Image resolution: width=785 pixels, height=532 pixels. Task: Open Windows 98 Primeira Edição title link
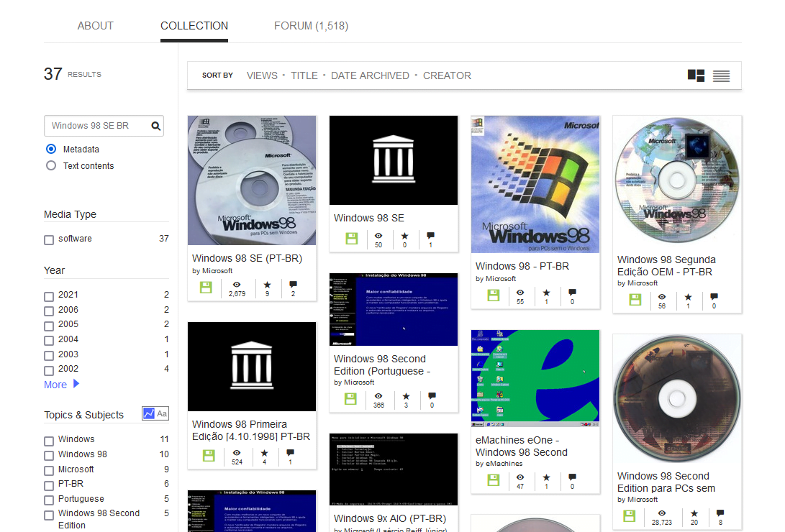[x=251, y=430]
